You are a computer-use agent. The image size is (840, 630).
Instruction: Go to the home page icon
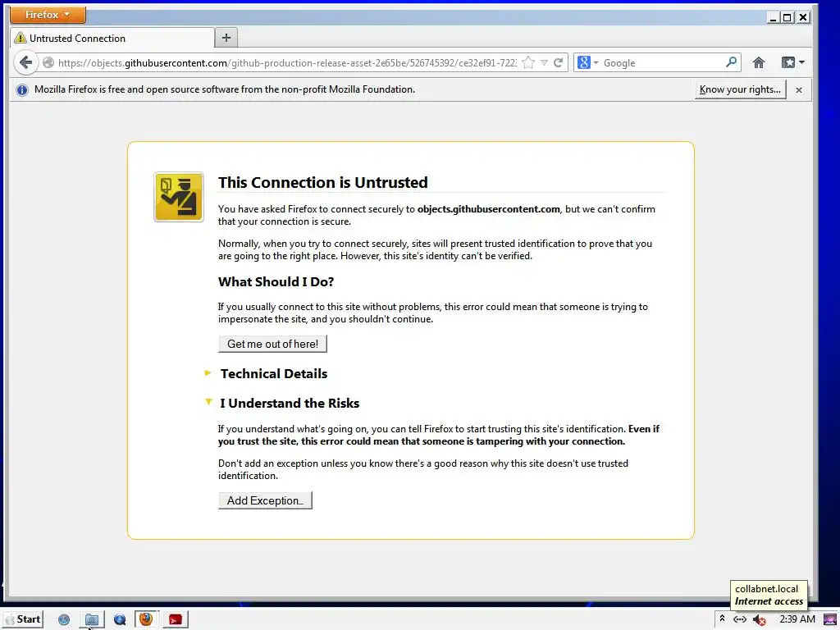tap(758, 62)
